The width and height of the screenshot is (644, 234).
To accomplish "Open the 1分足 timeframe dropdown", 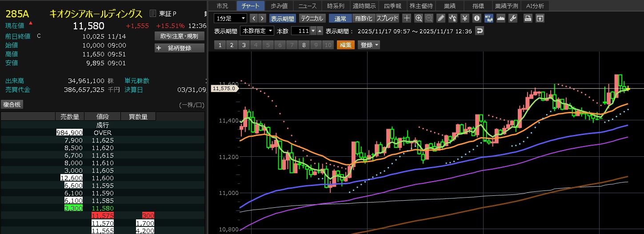I will click(x=230, y=18).
